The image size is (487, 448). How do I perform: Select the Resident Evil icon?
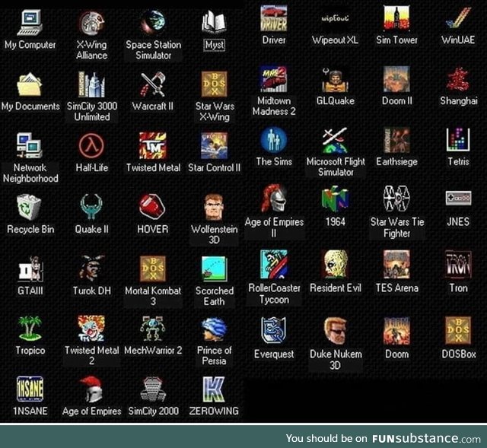pos(335,264)
